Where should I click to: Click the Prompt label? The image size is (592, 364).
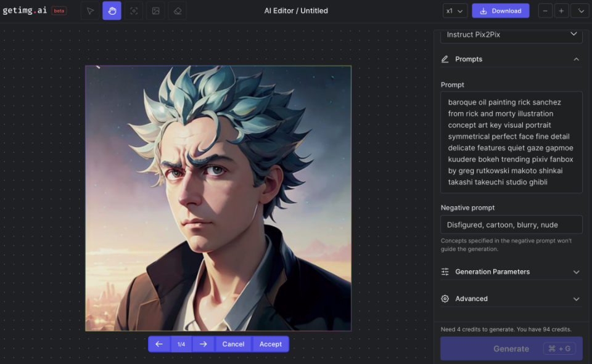(452, 85)
